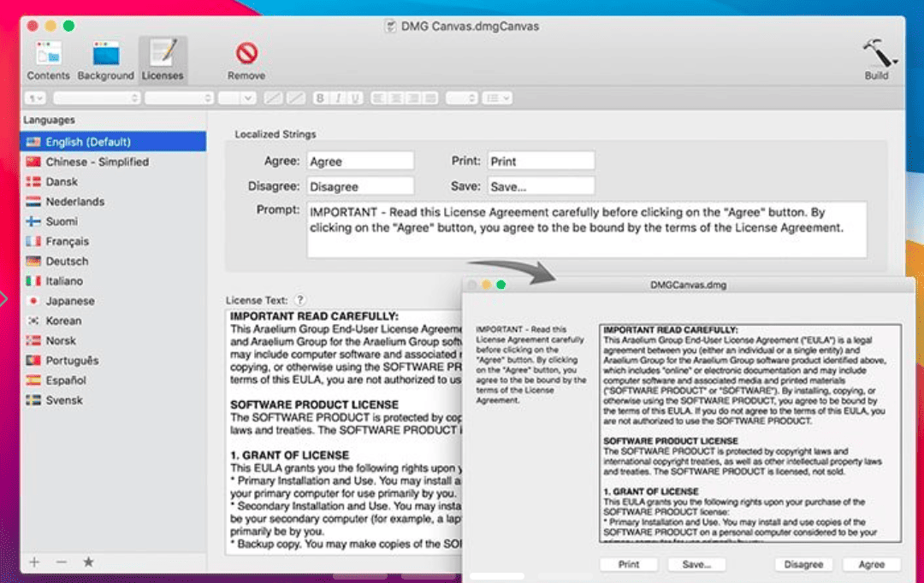This screenshot has height=583, width=924.
Task: Add a language with plus button
Action: pyautogui.click(x=34, y=562)
